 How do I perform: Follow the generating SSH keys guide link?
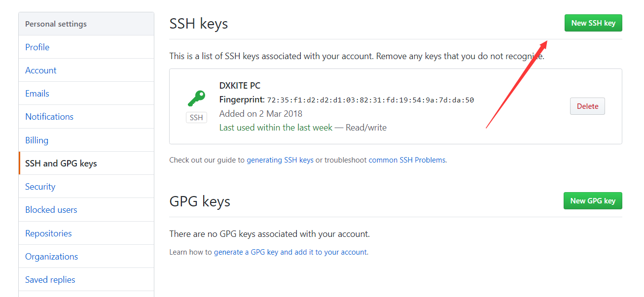pos(280,160)
